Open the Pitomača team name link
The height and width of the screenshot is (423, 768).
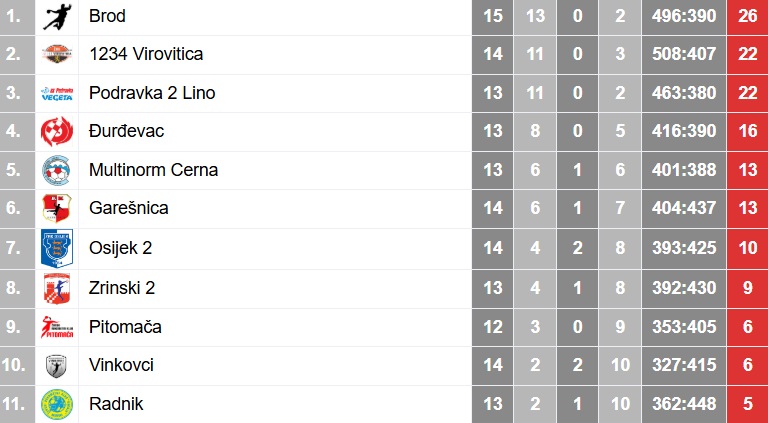tap(125, 327)
